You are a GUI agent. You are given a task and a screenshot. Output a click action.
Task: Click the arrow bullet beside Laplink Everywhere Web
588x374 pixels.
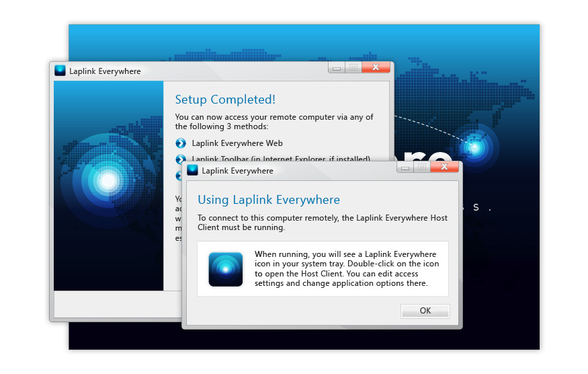pyautogui.click(x=180, y=143)
